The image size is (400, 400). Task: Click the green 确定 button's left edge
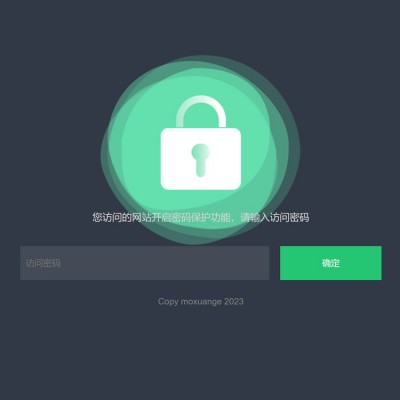coord(282,263)
